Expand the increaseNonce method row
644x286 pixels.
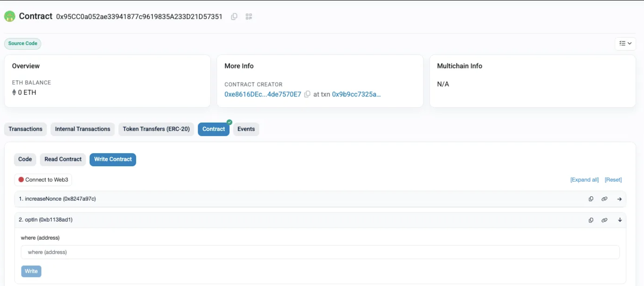(x=620, y=199)
